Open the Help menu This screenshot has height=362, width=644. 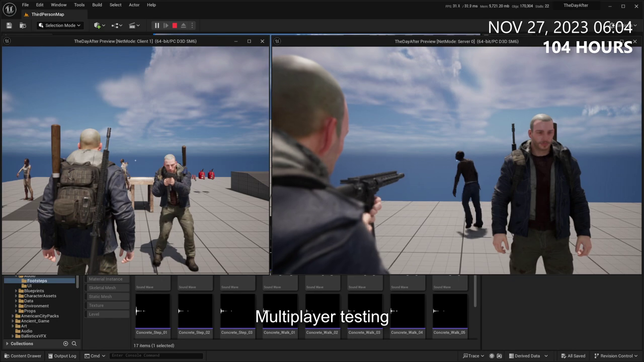pyautogui.click(x=151, y=5)
